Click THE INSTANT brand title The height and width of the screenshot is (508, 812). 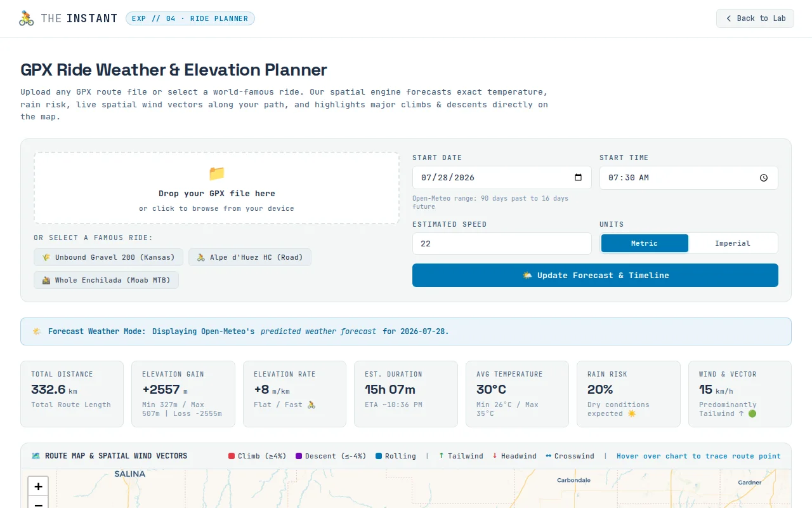[x=79, y=18]
